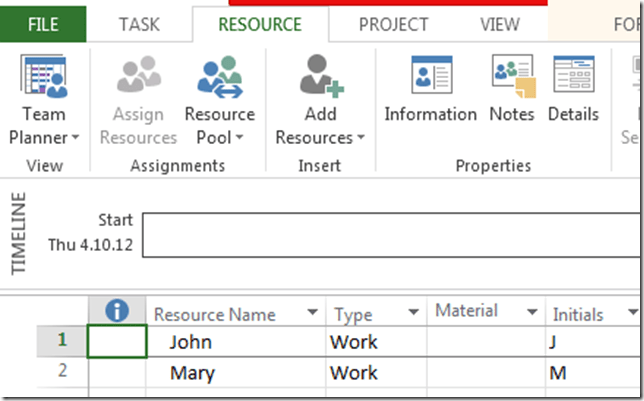Switch to the PROJECT ribbon tab
The width and height of the screenshot is (644, 401).
click(396, 24)
